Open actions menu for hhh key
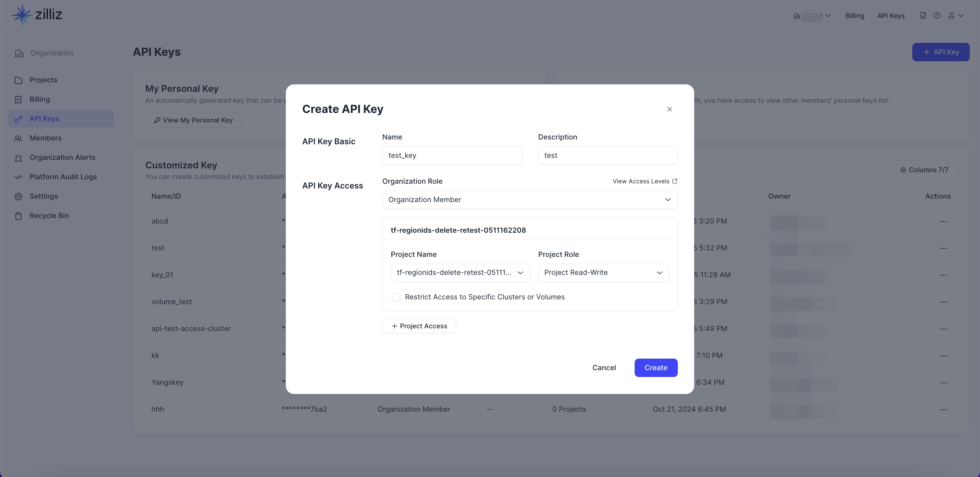Screen dimensions: 980x477 tap(944, 410)
